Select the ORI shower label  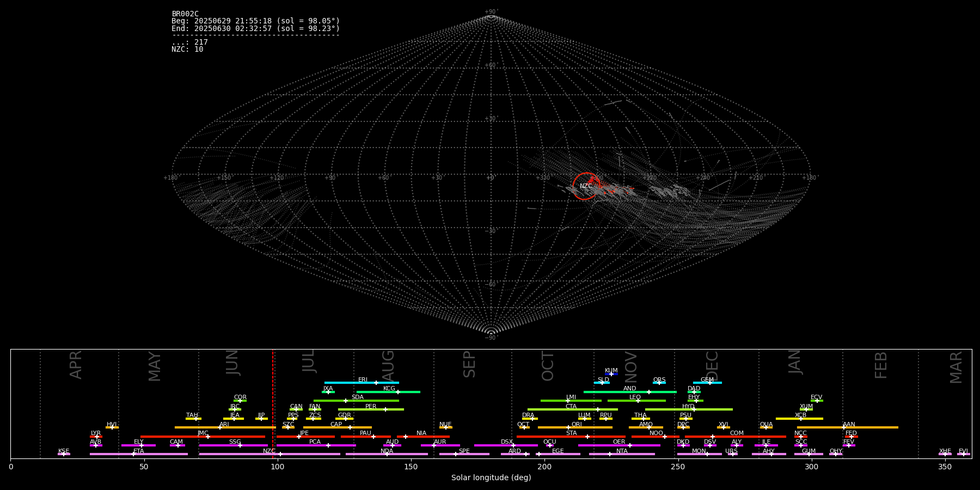point(577,425)
